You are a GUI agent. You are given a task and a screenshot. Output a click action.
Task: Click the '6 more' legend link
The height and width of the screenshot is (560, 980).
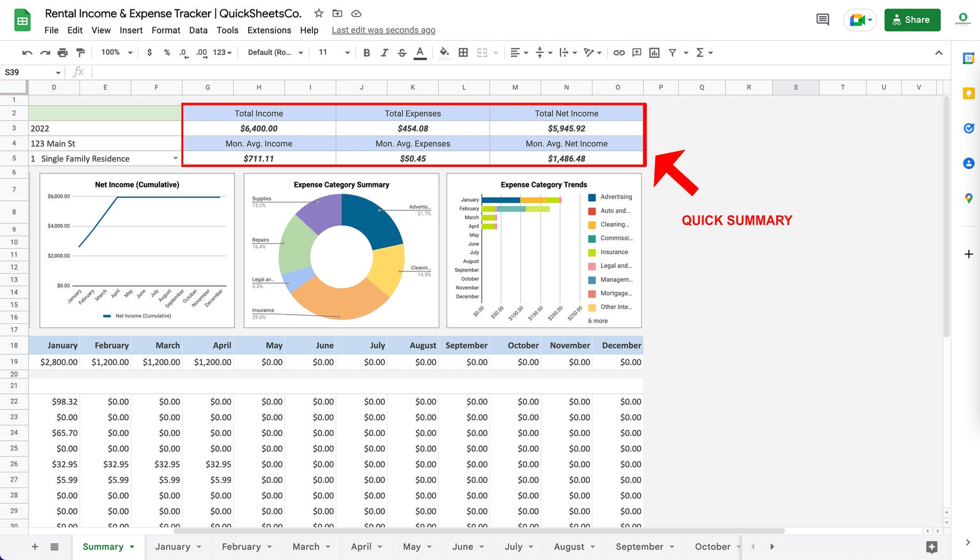click(597, 321)
